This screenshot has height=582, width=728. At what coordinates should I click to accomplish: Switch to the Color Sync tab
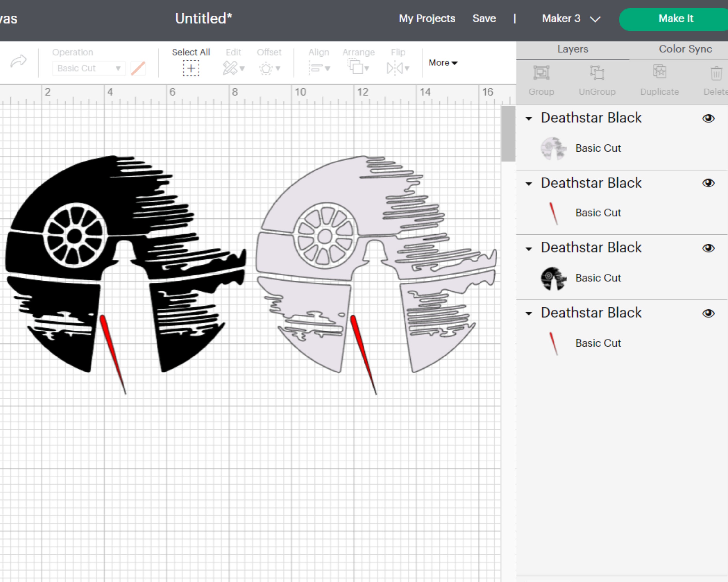pyautogui.click(x=685, y=49)
